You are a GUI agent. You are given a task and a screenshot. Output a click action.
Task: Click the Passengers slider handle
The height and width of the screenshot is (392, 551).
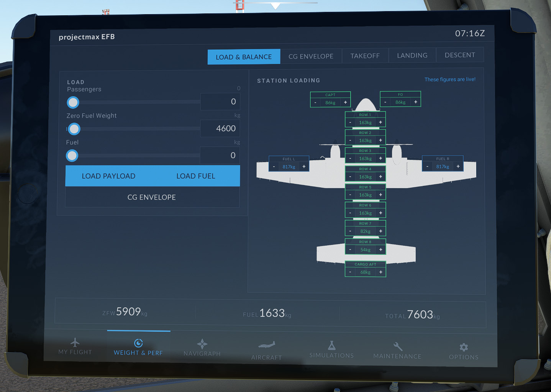73,102
